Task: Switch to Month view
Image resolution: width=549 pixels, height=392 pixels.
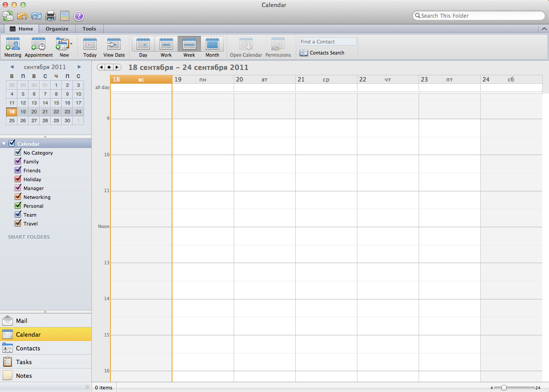Action: click(212, 44)
